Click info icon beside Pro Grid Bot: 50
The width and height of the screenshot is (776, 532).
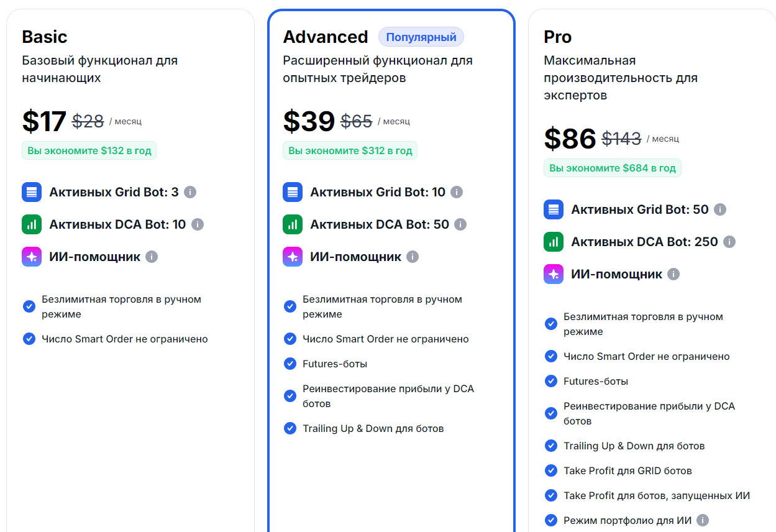pyautogui.click(x=720, y=209)
